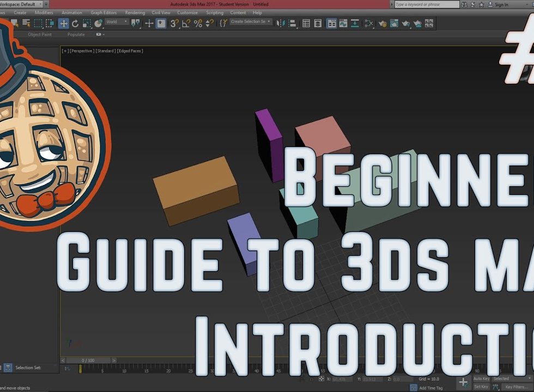Open the Modifiers menu
534x392 pixels.
[x=44, y=13]
